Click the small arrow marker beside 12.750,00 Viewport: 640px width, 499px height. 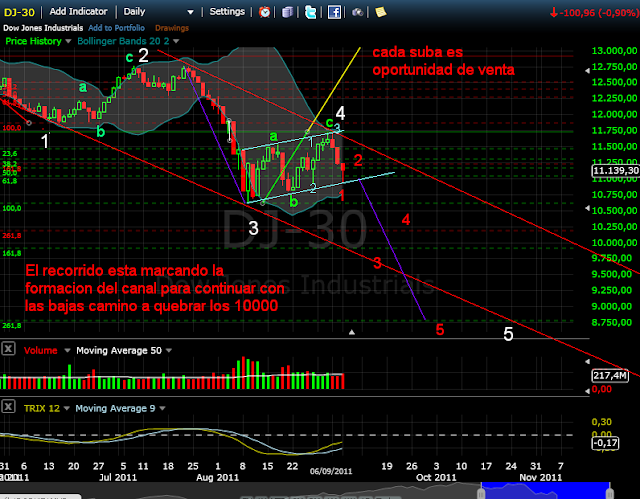pyautogui.click(x=587, y=71)
